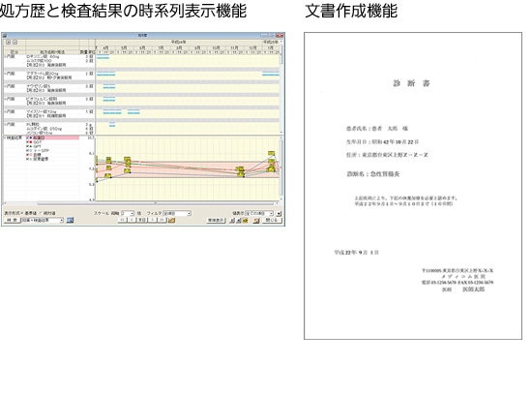This screenshot has width=532, height=395.
Task: Open the 値表示 dropdown
Action: pyautogui.click(x=259, y=213)
